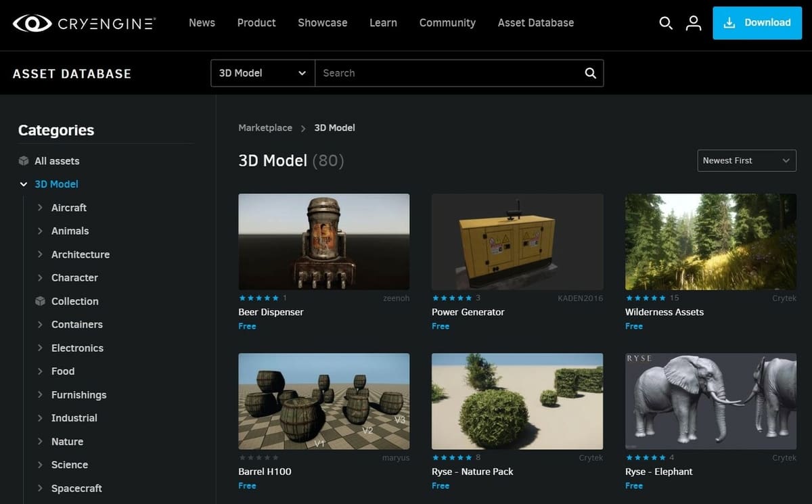This screenshot has width=812, height=504.
Task: Click the Ryse - Elephant title
Action: [659, 472]
